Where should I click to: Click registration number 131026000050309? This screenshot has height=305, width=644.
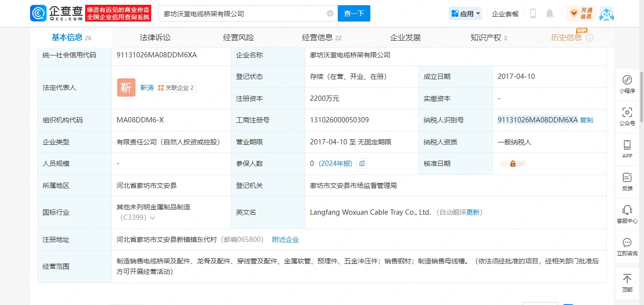coord(339,120)
